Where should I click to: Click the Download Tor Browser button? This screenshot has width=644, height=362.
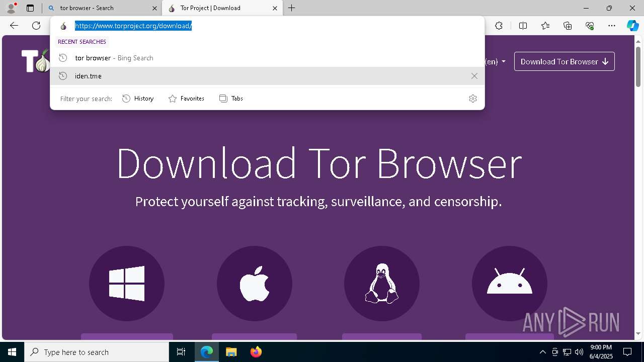564,61
